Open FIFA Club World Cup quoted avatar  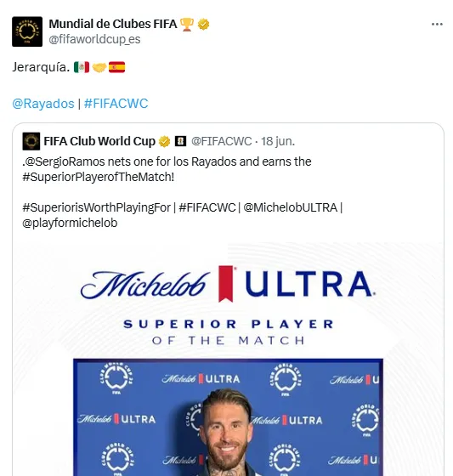[31, 141]
